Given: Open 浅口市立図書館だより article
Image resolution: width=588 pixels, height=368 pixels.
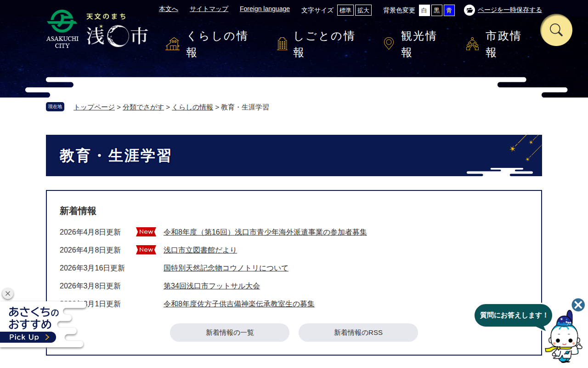Looking at the screenshot, I should pos(200,250).
